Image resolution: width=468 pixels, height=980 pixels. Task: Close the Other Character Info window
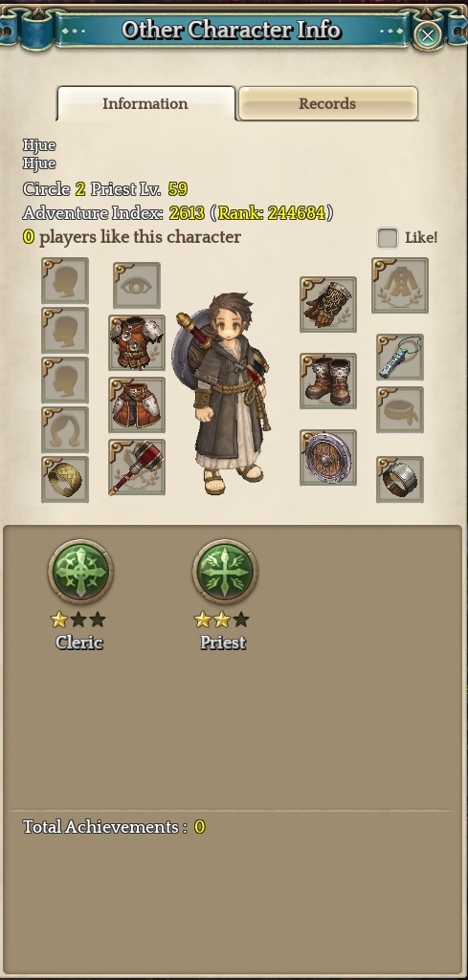428,35
